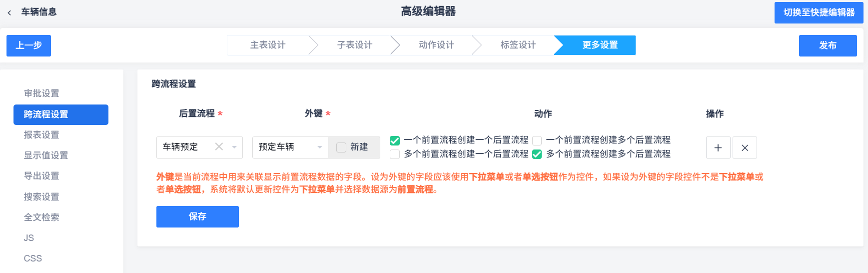This screenshot has height=273, width=868.
Task: Open the 动作设计 step tab
Action: point(436,45)
